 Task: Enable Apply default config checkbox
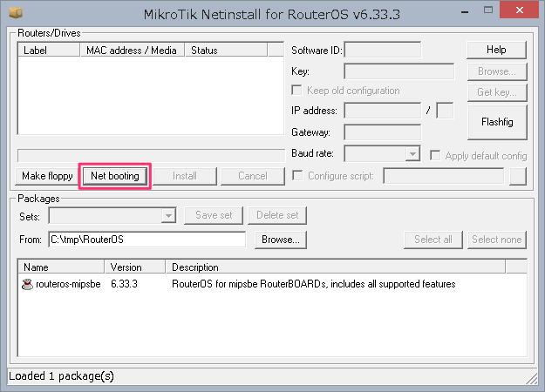pyautogui.click(x=435, y=155)
